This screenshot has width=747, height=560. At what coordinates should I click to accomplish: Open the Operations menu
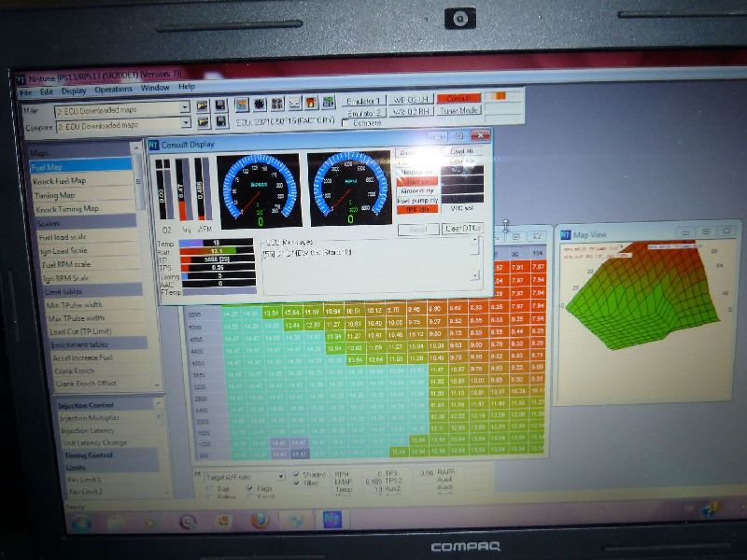tap(113, 90)
